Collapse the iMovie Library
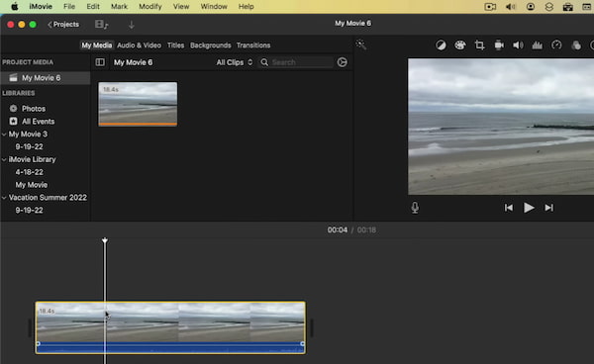 pyautogui.click(x=4, y=159)
